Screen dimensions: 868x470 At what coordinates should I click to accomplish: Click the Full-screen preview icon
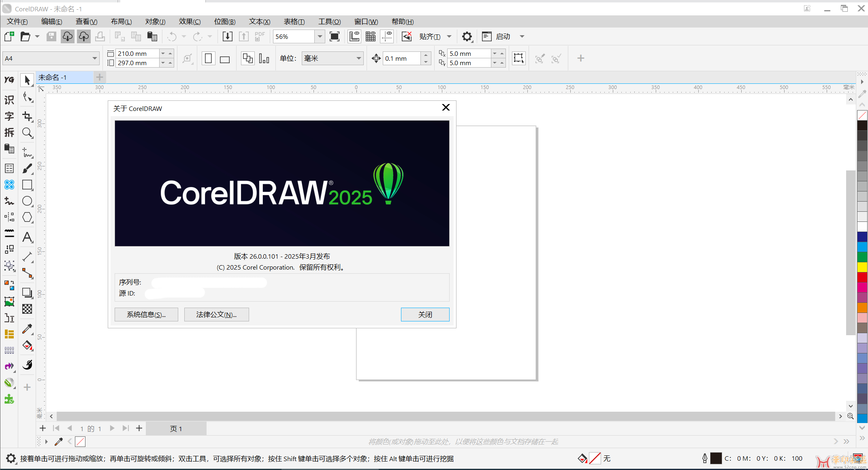(x=335, y=36)
